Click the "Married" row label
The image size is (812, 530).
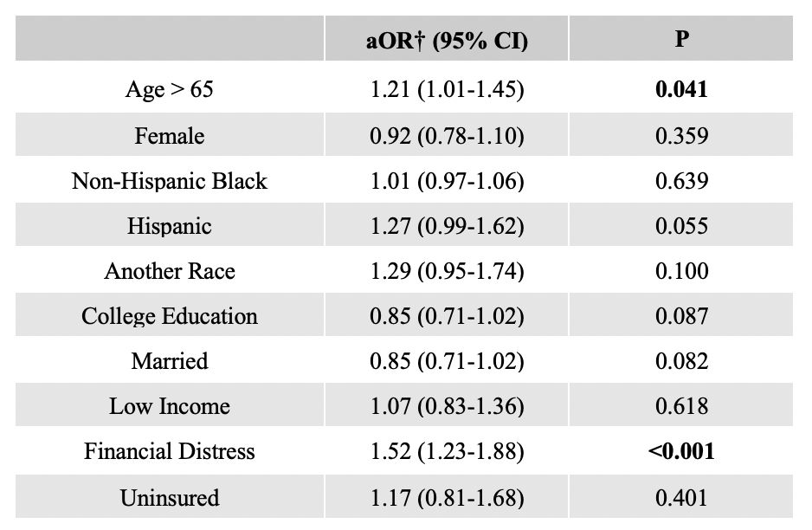pos(170,361)
